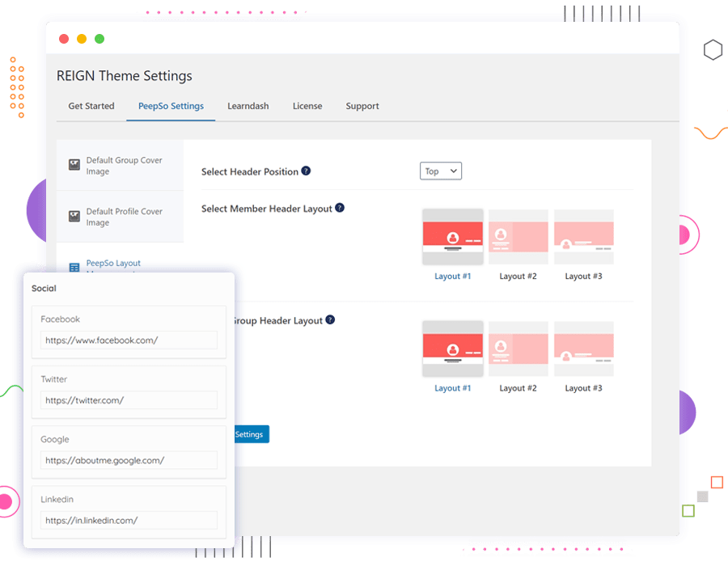This screenshot has width=728, height=566.
Task: Choose group header Layout #3 thumbnail
Action: point(583,348)
